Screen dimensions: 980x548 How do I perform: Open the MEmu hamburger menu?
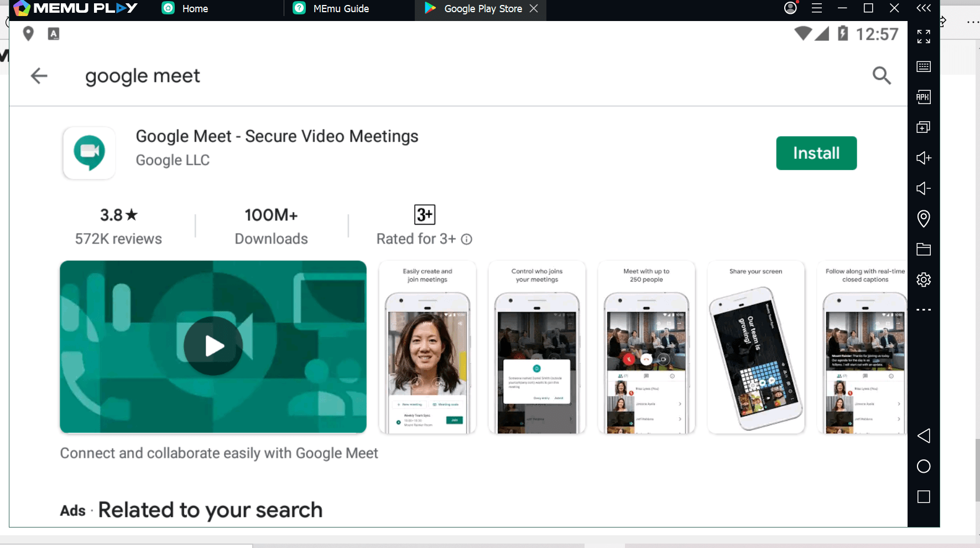click(x=817, y=8)
